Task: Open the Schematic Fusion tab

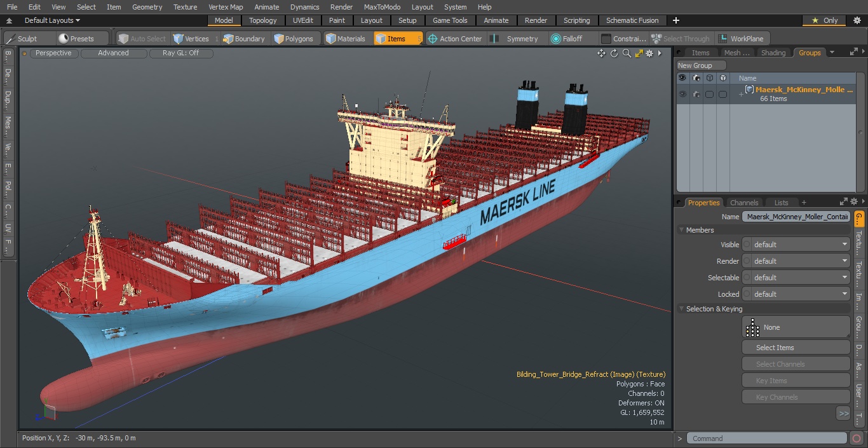Action: pos(632,20)
